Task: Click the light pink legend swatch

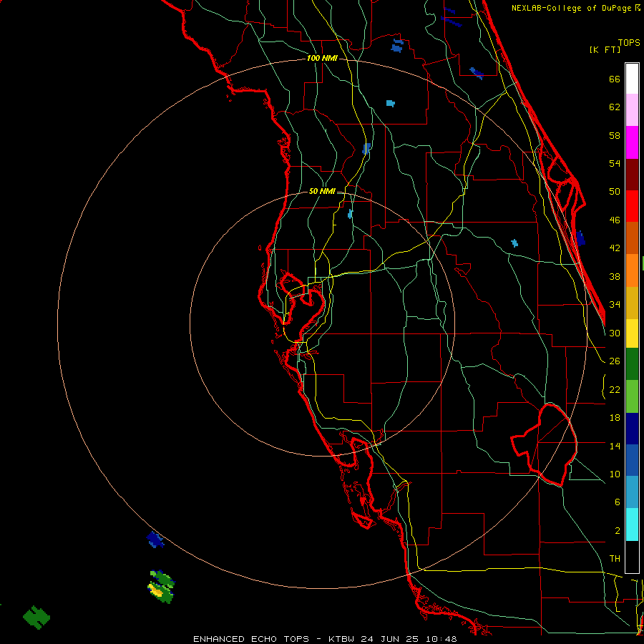Action: tap(632, 109)
